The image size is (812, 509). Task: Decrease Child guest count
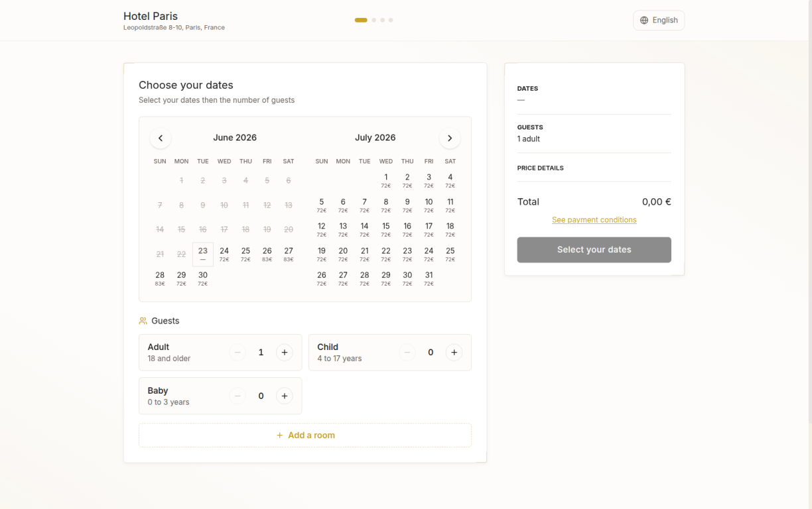(407, 353)
